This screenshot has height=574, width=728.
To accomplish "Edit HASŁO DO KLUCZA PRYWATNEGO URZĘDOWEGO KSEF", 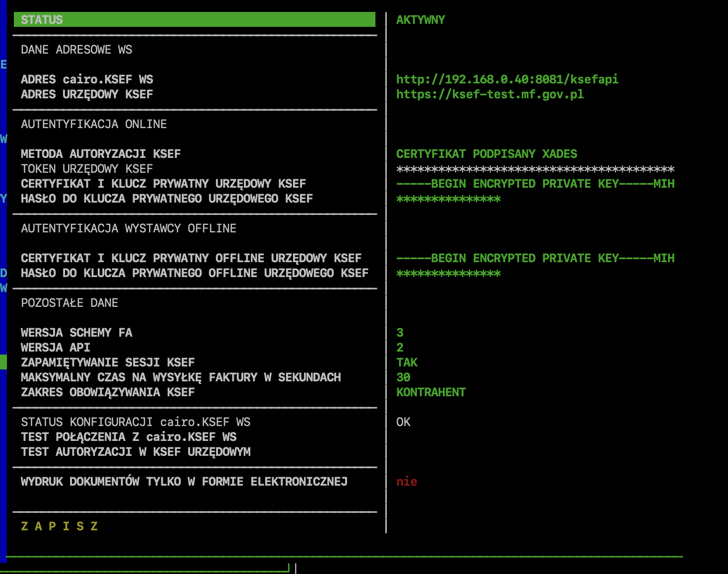I will click(167, 199).
